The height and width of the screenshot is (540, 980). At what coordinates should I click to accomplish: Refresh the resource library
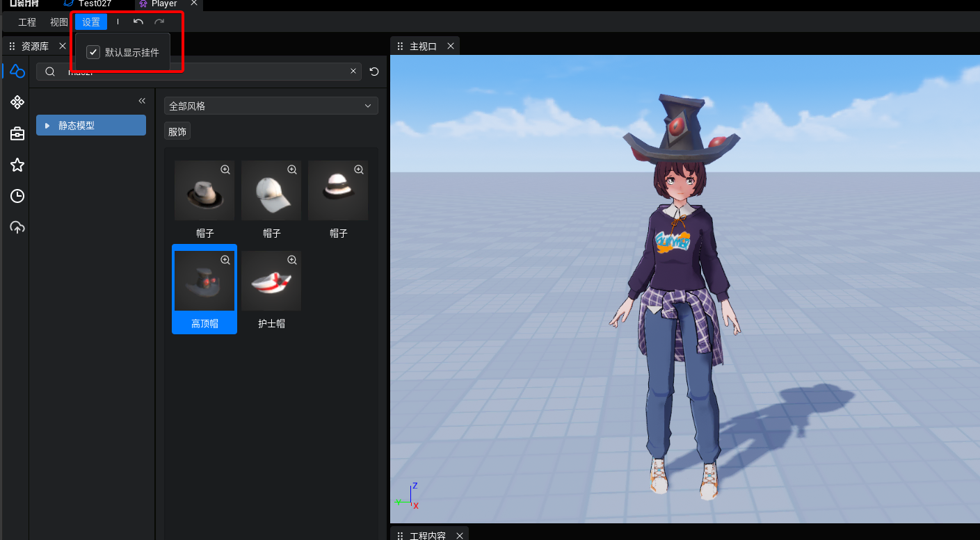[x=374, y=72]
